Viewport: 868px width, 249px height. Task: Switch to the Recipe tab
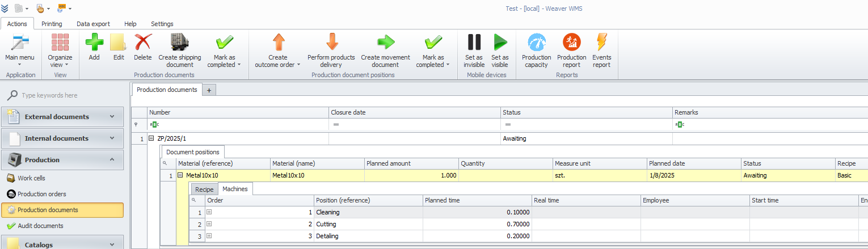(204, 189)
